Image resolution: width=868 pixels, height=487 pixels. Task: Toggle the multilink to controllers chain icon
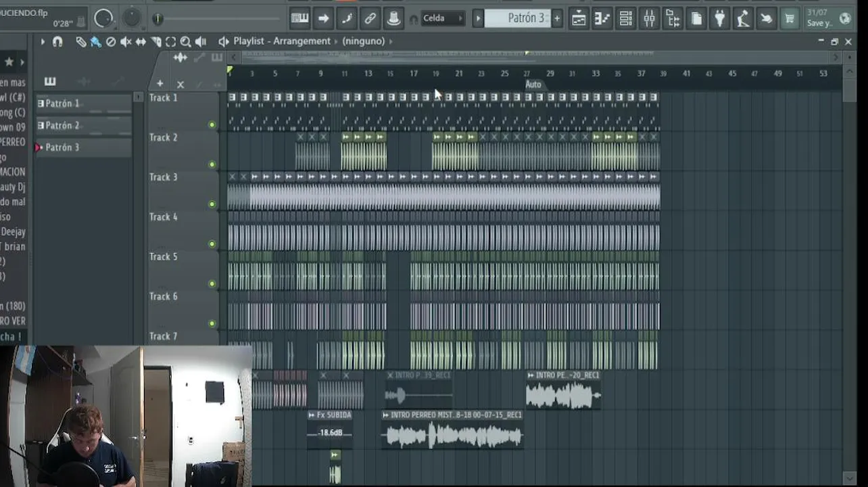[370, 19]
